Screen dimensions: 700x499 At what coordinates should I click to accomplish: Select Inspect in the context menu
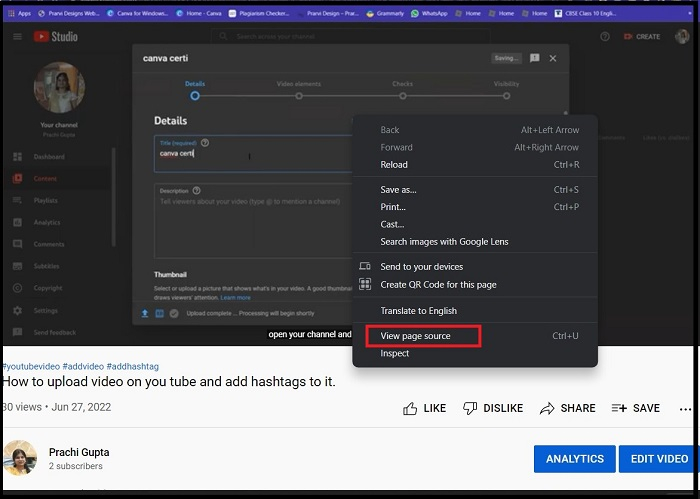[395, 353]
